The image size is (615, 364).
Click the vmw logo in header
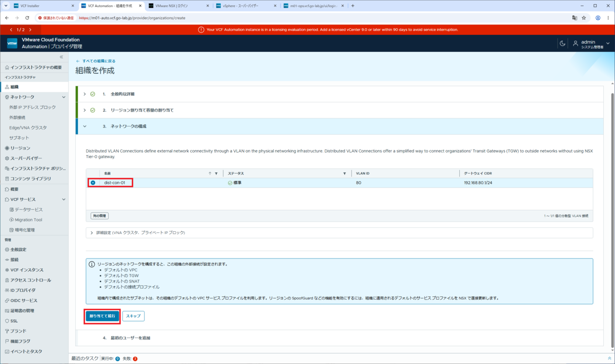pos(12,43)
